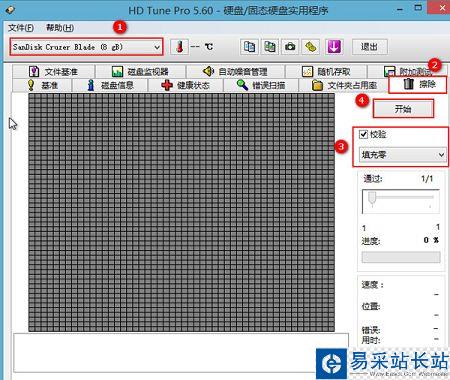Click the 位置 position label
The image size is (450, 380).
point(371,306)
